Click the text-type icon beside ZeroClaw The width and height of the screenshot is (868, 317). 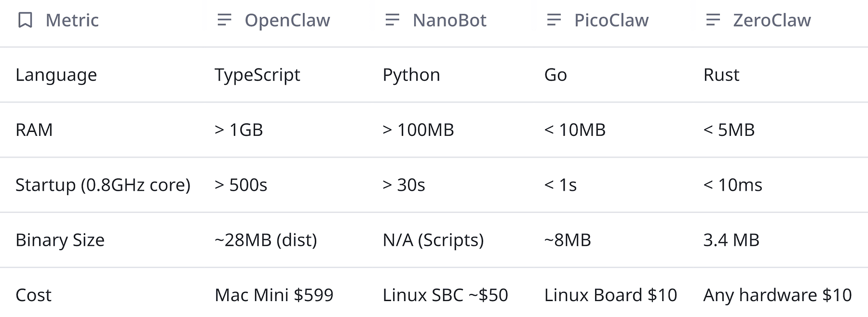(x=713, y=20)
